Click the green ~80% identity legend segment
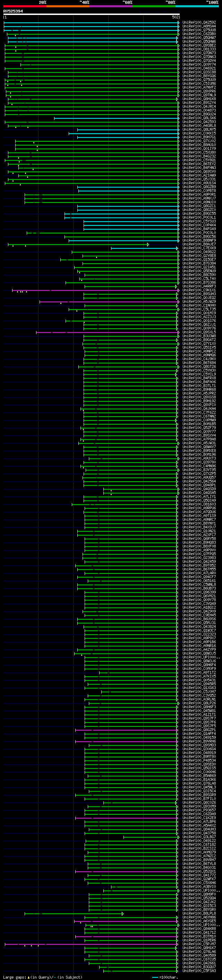Viewport: 222px width, 980px height. point(154,6)
